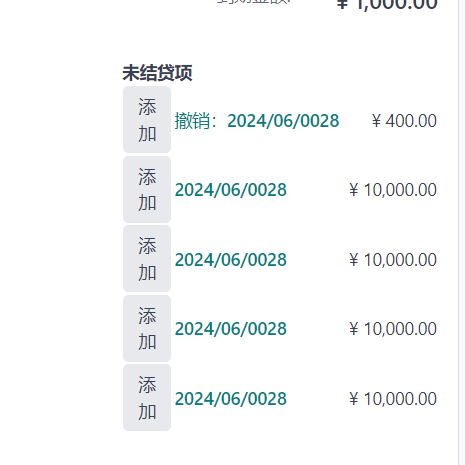
Task: Open the second plain 2024/06/0028 entry link
Action: tap(231, 260)
